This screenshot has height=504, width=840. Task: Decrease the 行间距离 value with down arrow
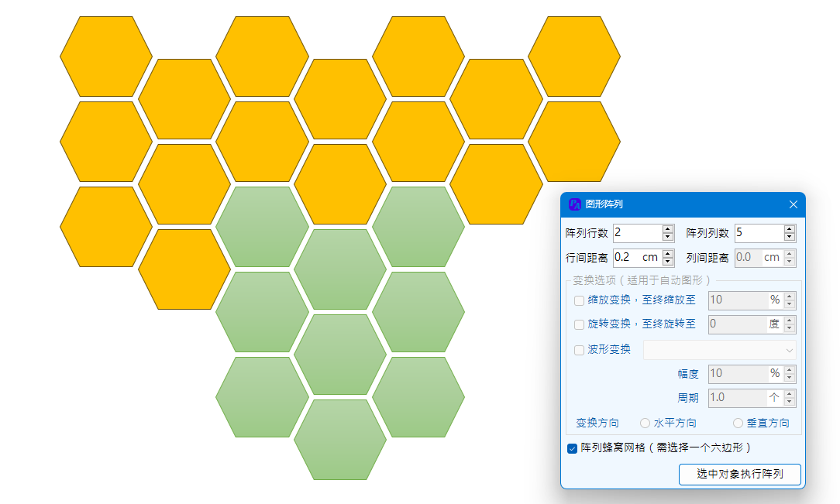[667, 262]
